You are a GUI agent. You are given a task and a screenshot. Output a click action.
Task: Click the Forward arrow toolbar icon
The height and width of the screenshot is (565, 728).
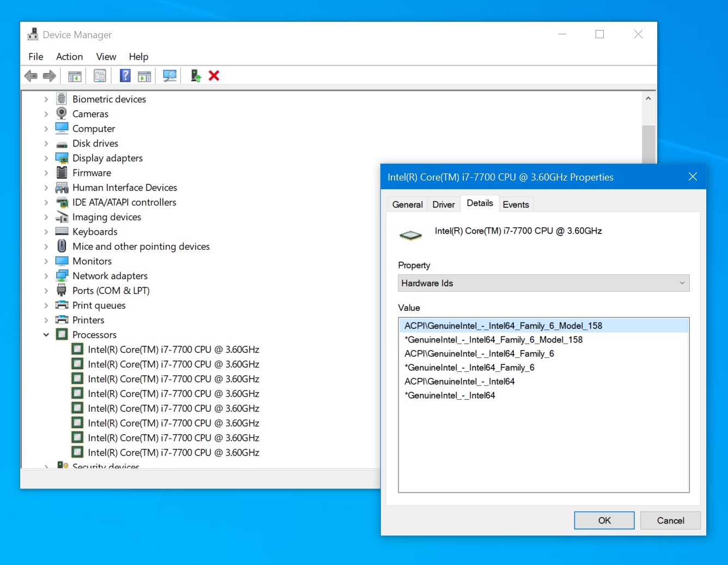tap(50, 76)
